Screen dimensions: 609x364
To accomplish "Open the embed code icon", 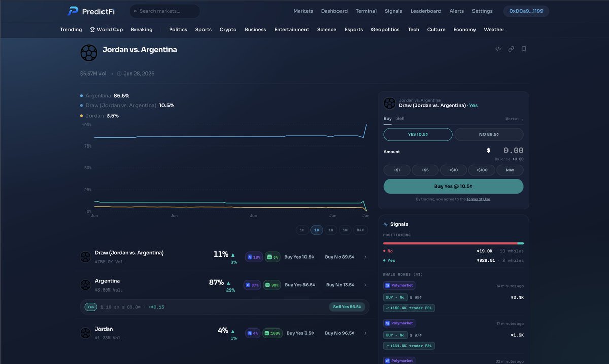I will (x=498, y=49).
